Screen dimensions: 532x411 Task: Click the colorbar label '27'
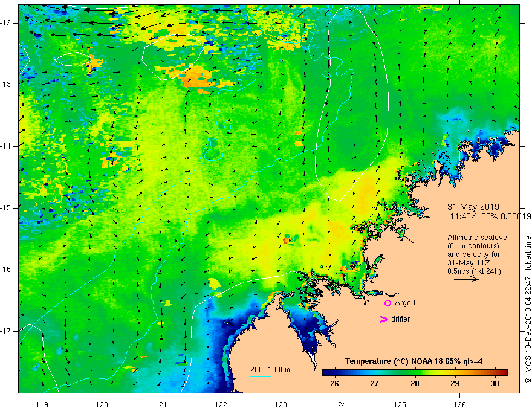click(x=374, y=384)
